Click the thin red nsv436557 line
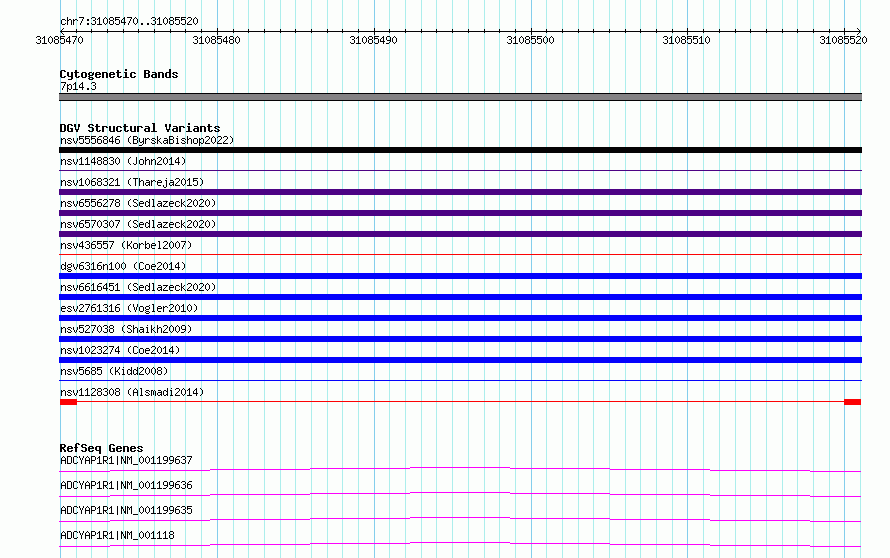Screen dimensions: 890x558 [460, 254]
